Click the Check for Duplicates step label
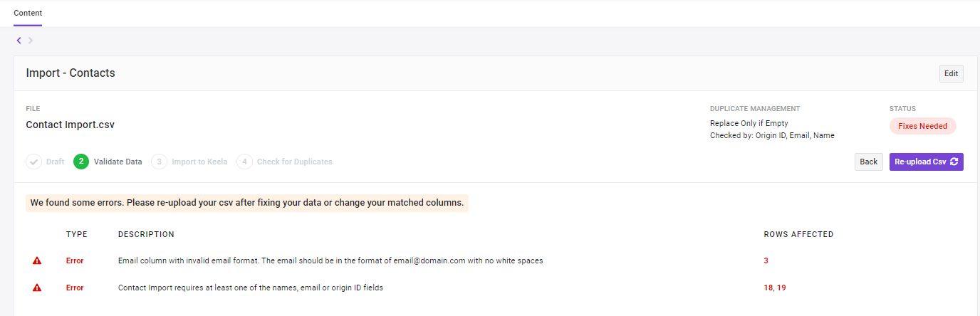Viewport: 980px width, 316px height. pyautogui.click(x=295, y=162)
